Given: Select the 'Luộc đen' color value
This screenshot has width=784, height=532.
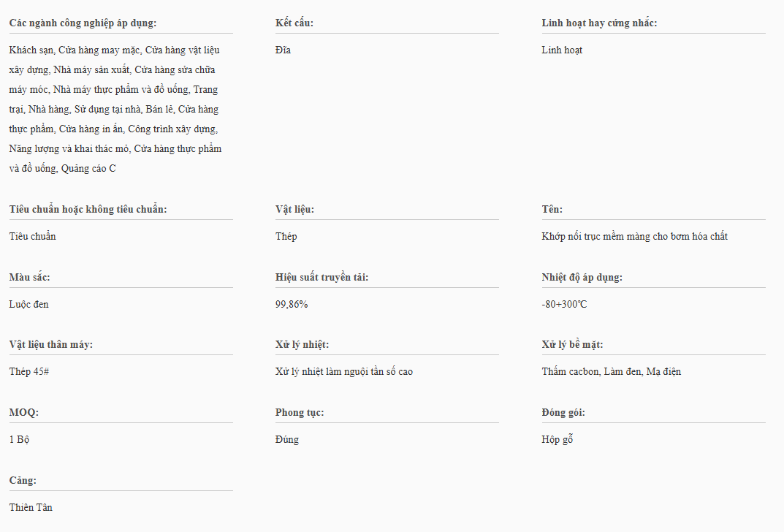Looking at the screenshot, I should 29,304.
